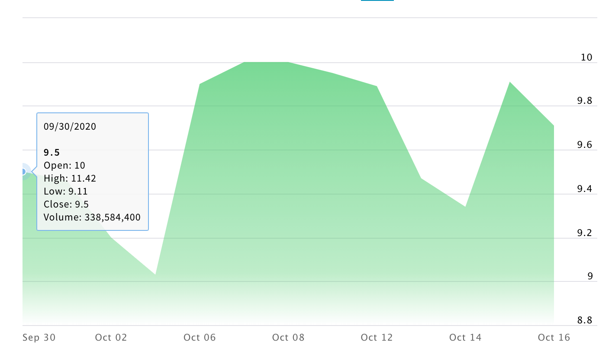Click the tooltip date '09/30/2020'
612x364 pixels.
point(70,127)
